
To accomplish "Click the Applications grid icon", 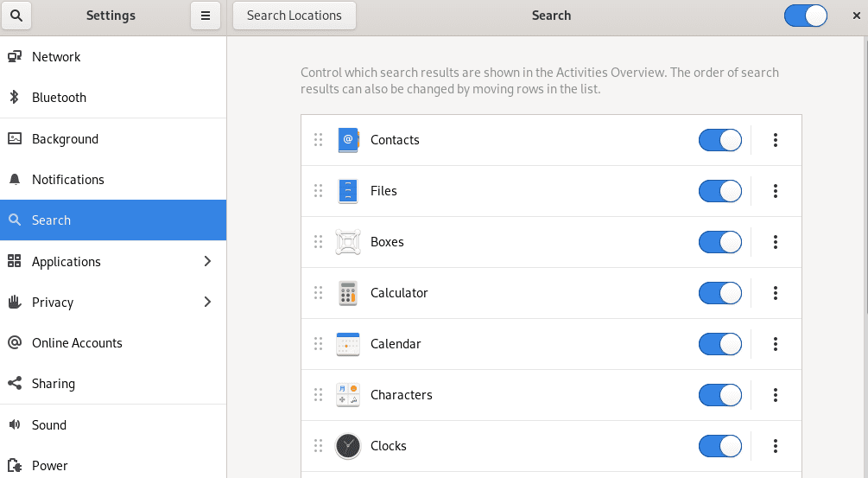I will click(15, 261).
